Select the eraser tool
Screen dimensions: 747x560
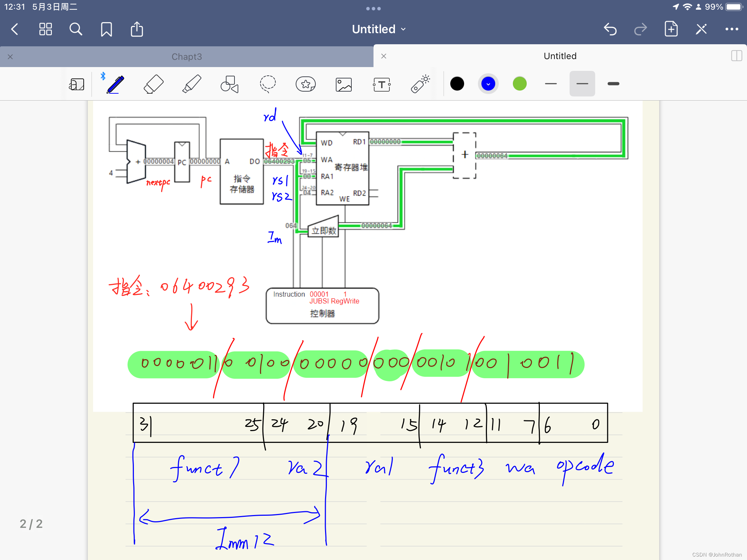[153, 85]
